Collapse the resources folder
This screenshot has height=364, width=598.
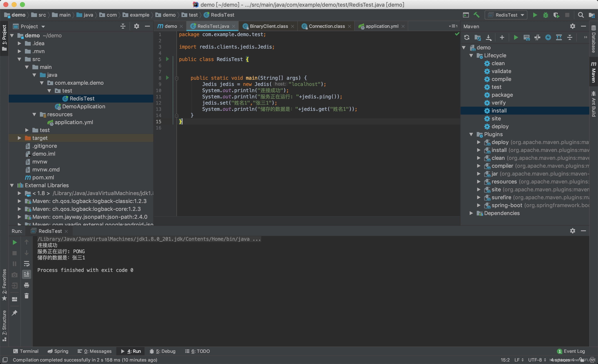34,114
